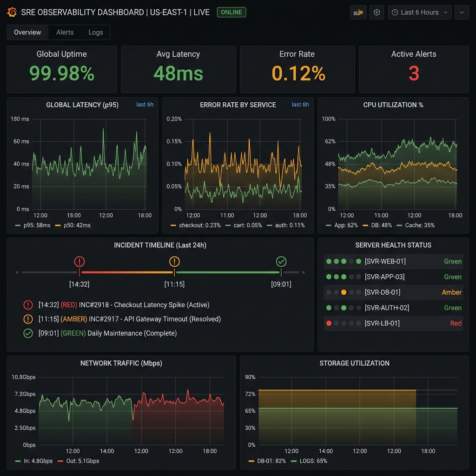476x476 pixels.
Task: Click amber warning icon beside INC#2917 entry
Action: 28,319
